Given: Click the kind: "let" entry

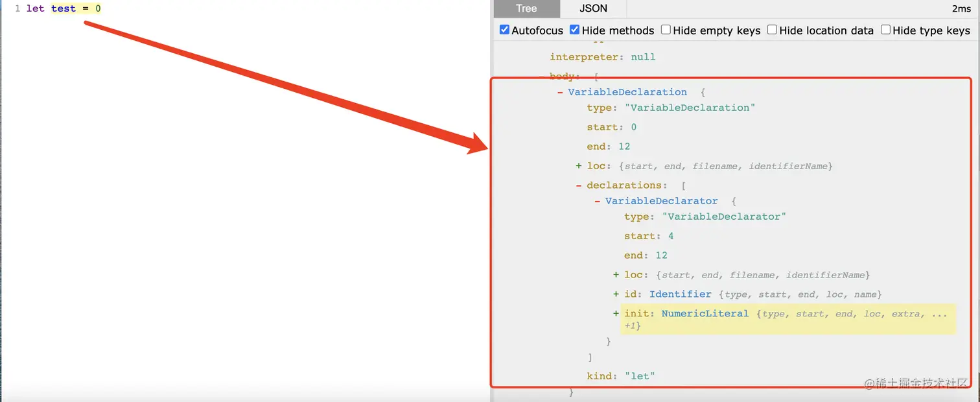Looking at the screenshot, I should click(621, 376).
